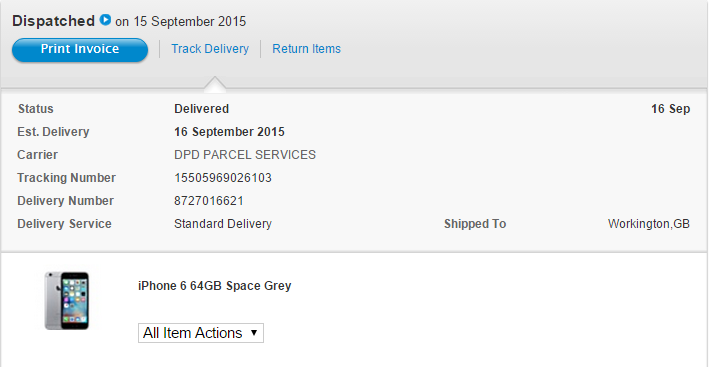Click the Delivered status value
The image size is (711, 367).
201,109
